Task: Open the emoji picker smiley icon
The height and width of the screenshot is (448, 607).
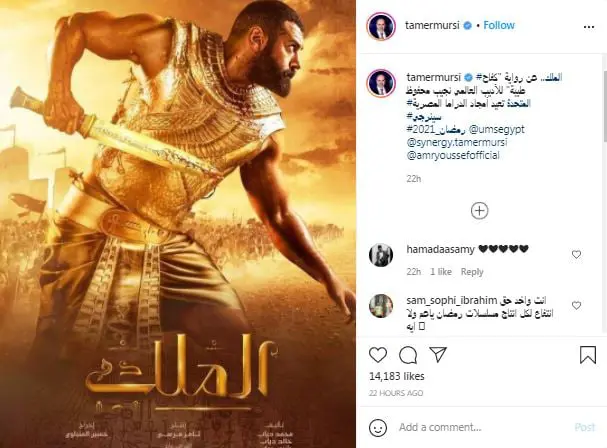Action: 378,427
